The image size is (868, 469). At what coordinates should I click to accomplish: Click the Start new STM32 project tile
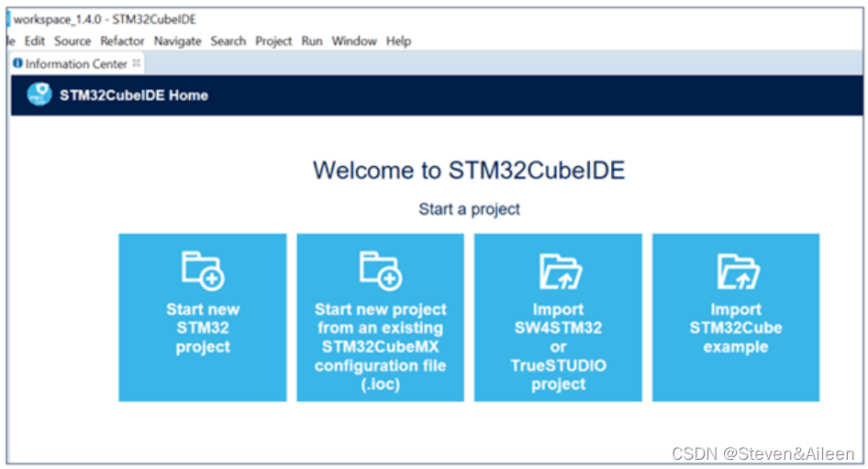pyautogui.click(x=203, y=318)
